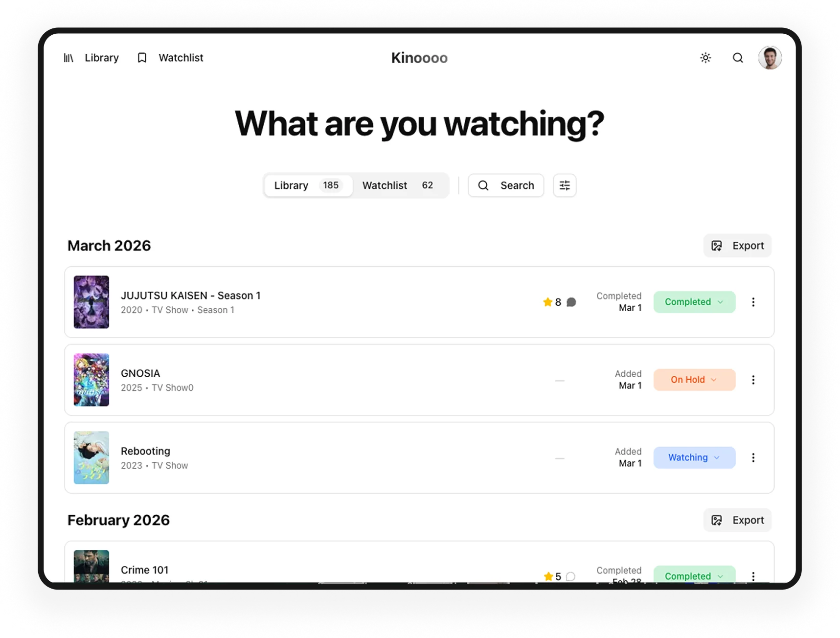Open GNOSIA's On Hold status dropdown
Screen dimensions: 840x638
click(x=694, y=380)
